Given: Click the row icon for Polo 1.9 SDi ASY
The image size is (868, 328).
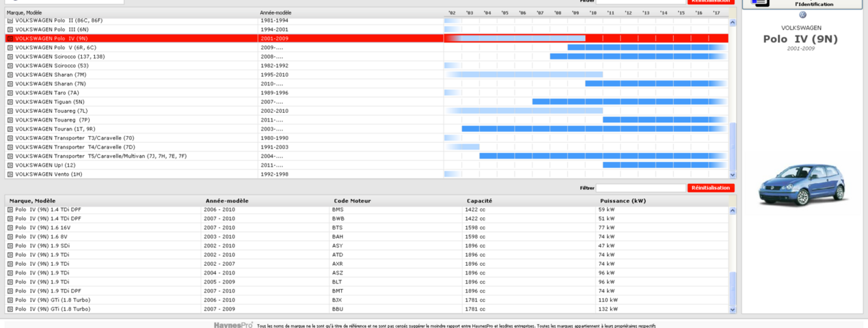Looking at the screenshot, I should coord(10,245).
